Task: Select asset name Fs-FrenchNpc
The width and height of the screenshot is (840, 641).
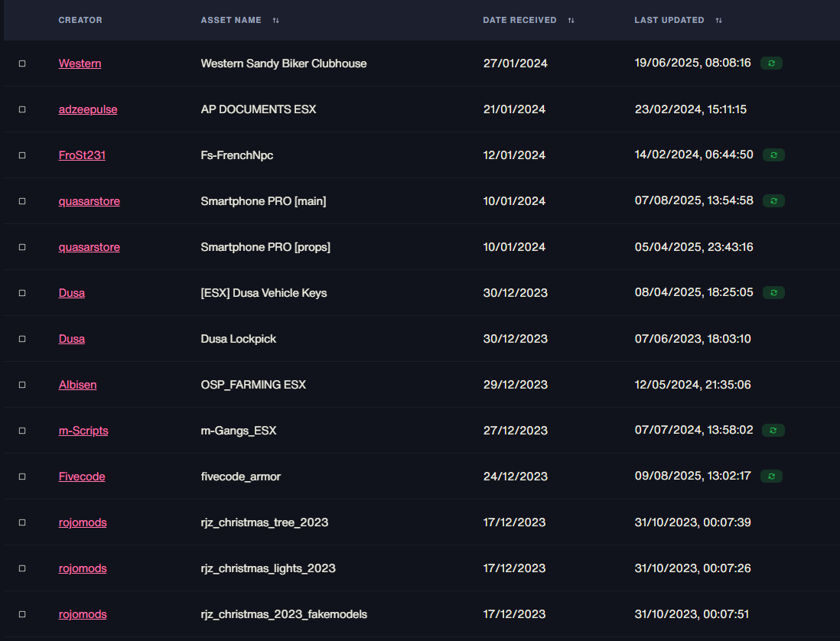Action: click(237, 155)
